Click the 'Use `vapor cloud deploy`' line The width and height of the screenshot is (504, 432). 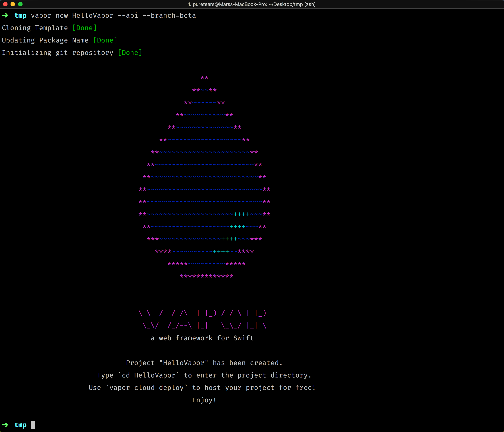[x=202, y=388]
